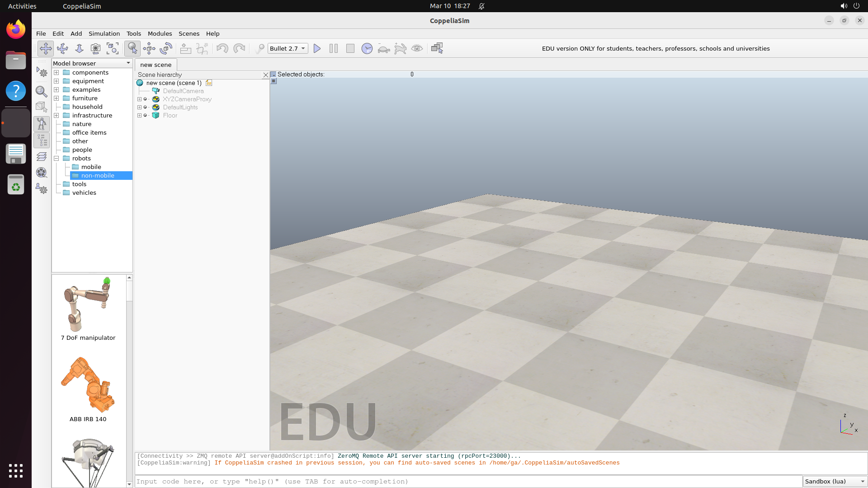Close the Scene hierarchy panel
Image resolution: width=868 pixels, height=488 pixels.
(265, 75)
